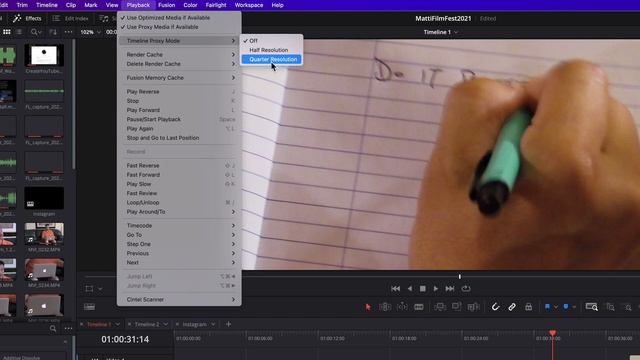Go to last frame in viewer
The height and width of the screenshot is (360, 640).
pyautogui.click(x=450, y=289)
